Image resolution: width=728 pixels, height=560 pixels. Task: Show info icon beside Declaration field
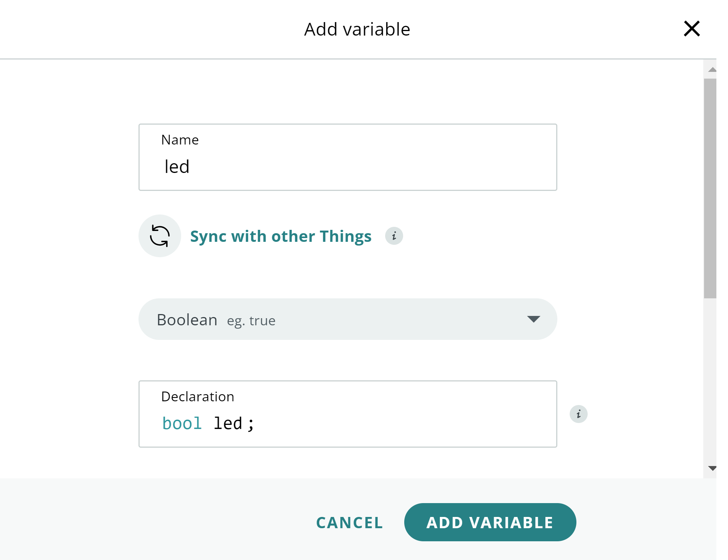(579, 414)
